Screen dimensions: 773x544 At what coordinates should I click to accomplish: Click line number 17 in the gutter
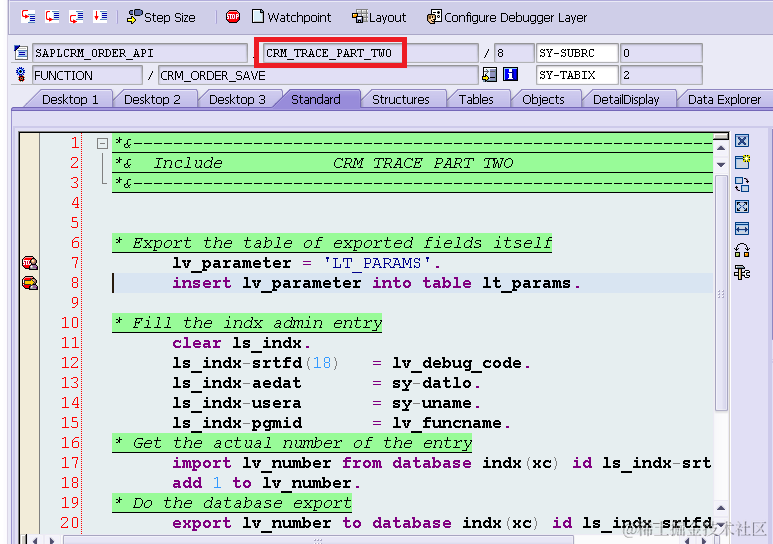70,463
